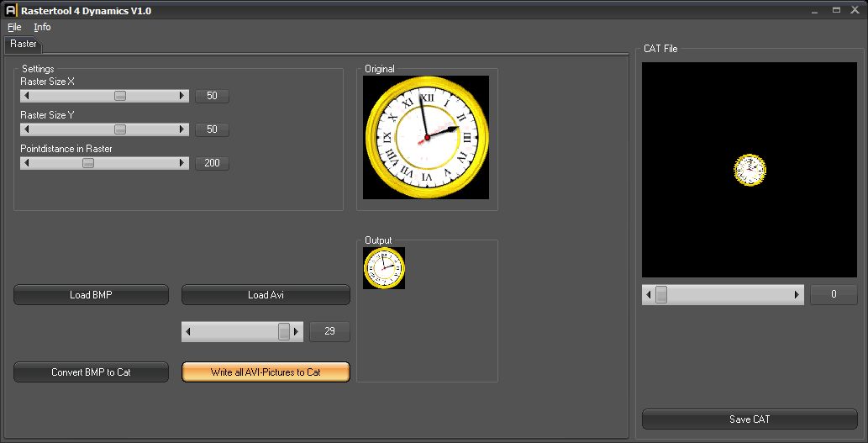The height and width of the screenshot is (443, 868).
Task: Select the Raster tab
Action: (x=24, y=44)
